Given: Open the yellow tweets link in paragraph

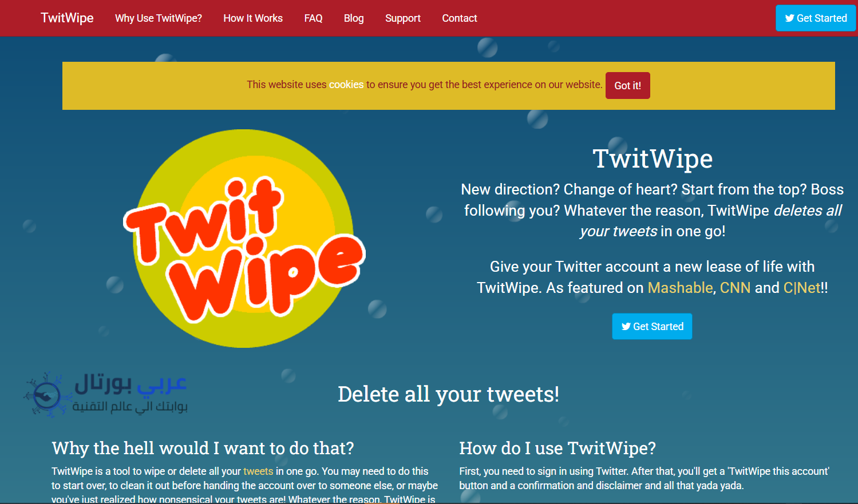Looking at the screenshot, I should click(x=258, y=471).
